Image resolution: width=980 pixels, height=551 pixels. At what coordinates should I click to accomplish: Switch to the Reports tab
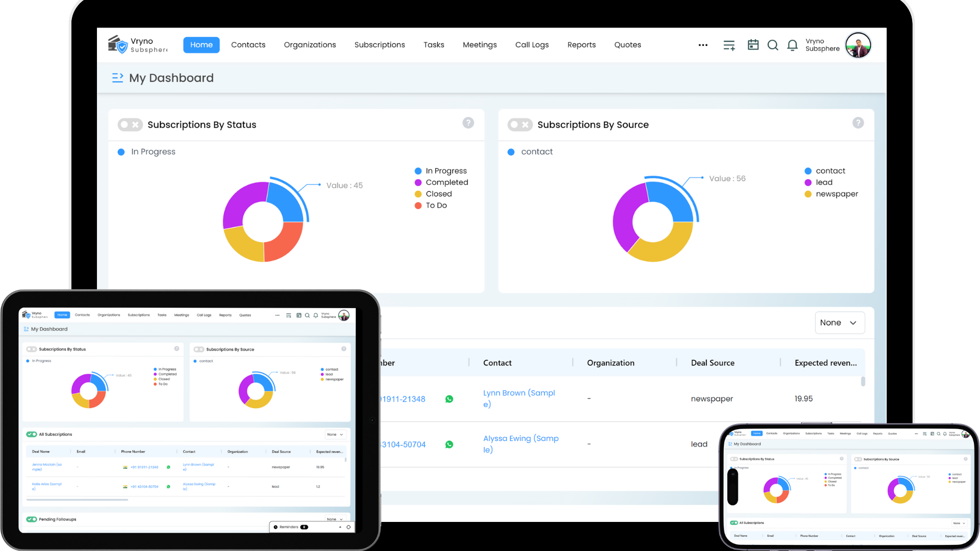pos(581,45)
